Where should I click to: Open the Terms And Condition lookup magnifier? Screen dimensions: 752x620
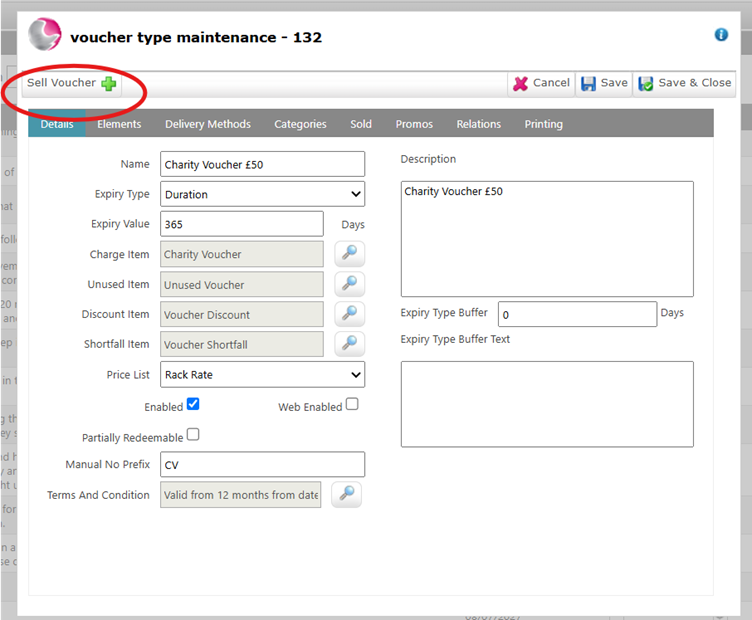(346, 494)
